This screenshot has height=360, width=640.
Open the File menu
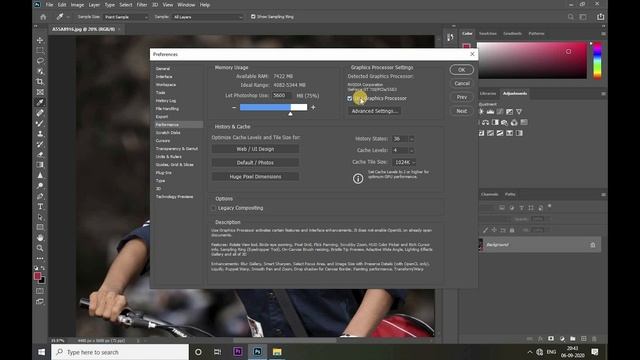pyautogui.click(x=49, y=5)
